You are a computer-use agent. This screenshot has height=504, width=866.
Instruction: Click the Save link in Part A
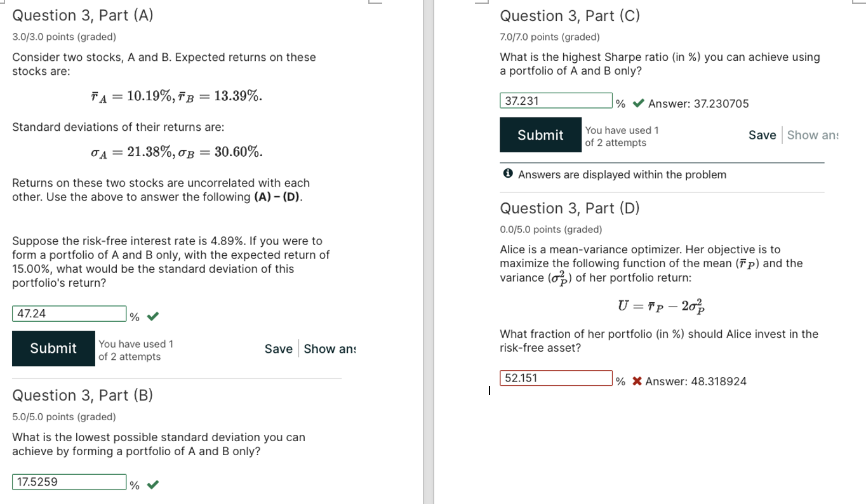coord(278,348)
